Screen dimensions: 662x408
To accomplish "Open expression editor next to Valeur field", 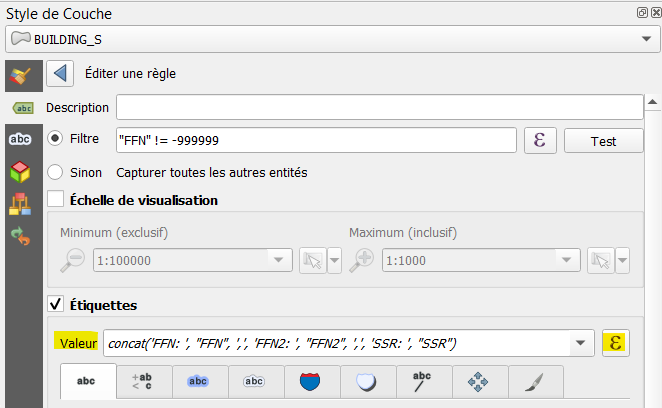I will pos(616,343).
